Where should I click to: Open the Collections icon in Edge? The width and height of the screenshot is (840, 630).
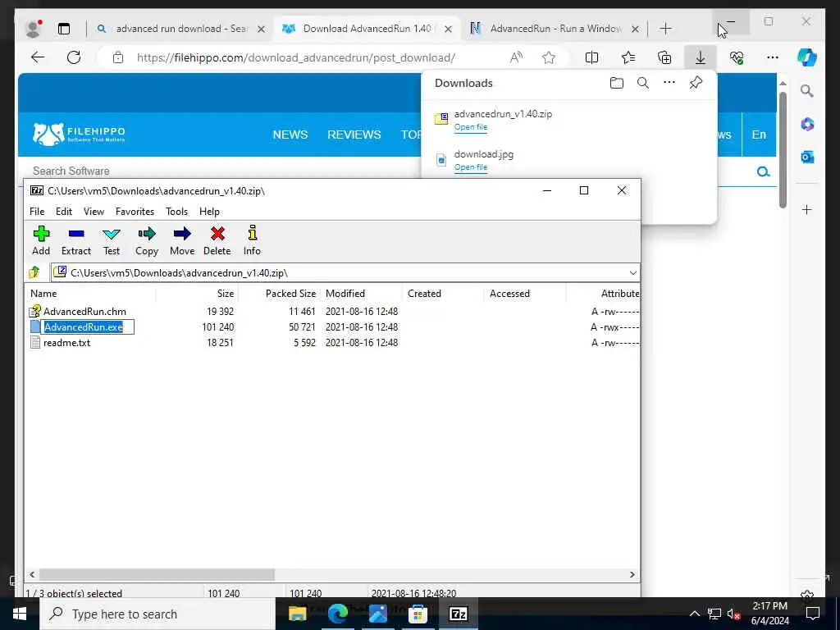[664, 57]
